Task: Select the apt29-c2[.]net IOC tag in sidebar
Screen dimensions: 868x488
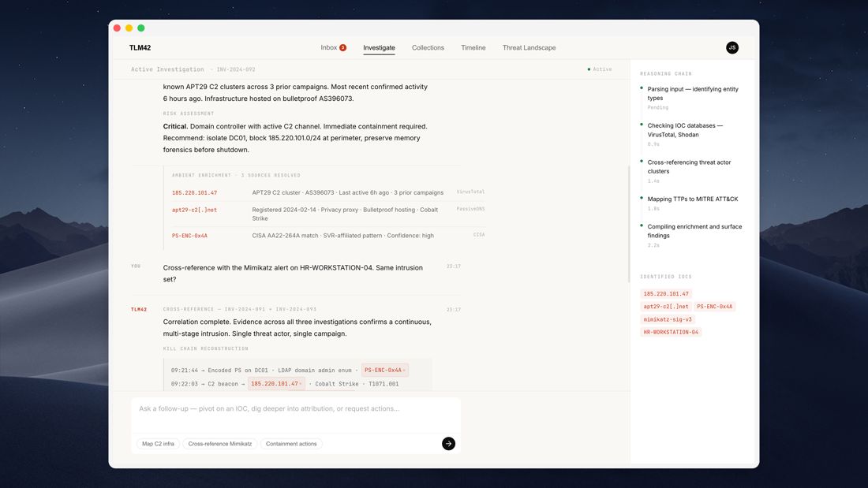Action: click(x=666, y=307)
